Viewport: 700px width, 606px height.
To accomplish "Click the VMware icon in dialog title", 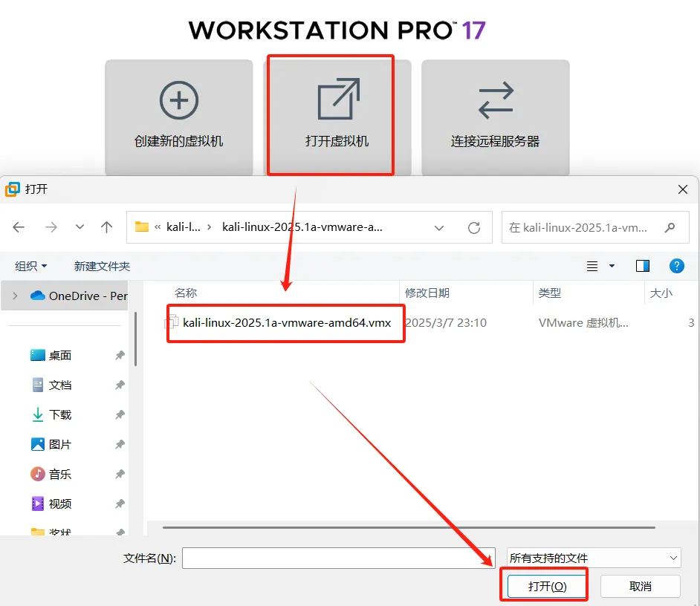I will coord(13,189).
